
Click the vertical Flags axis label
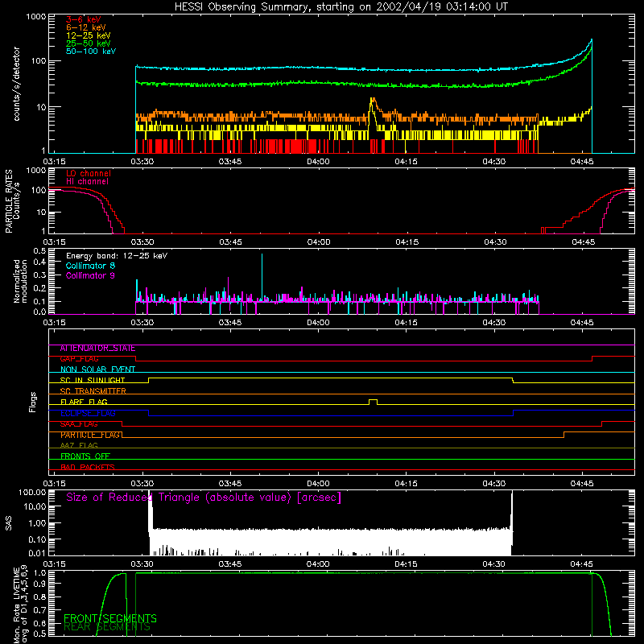coord(33,402)
